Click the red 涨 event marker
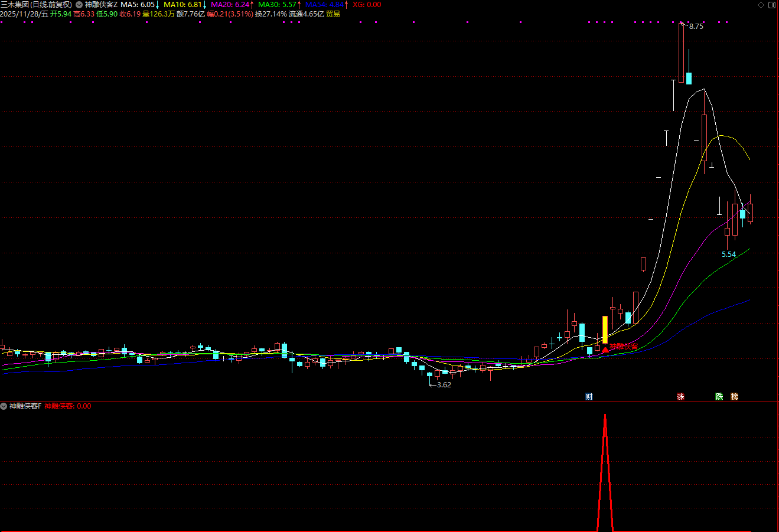 680,396
